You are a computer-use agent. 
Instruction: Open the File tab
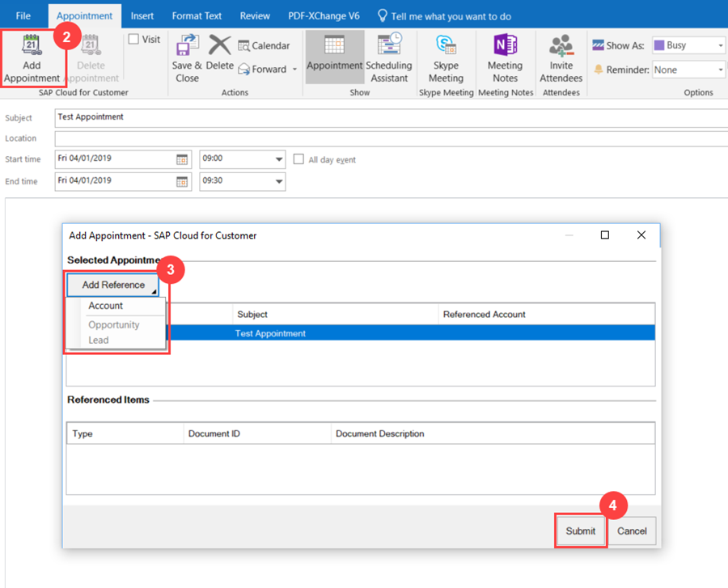pyautogui.click(x=23, y=16)
